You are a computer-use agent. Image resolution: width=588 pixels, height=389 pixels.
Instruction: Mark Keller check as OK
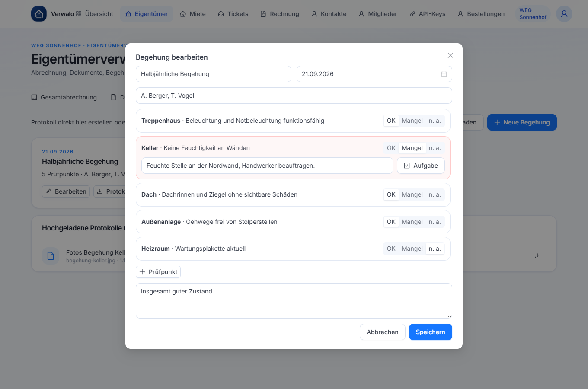(x=391, y=148)
